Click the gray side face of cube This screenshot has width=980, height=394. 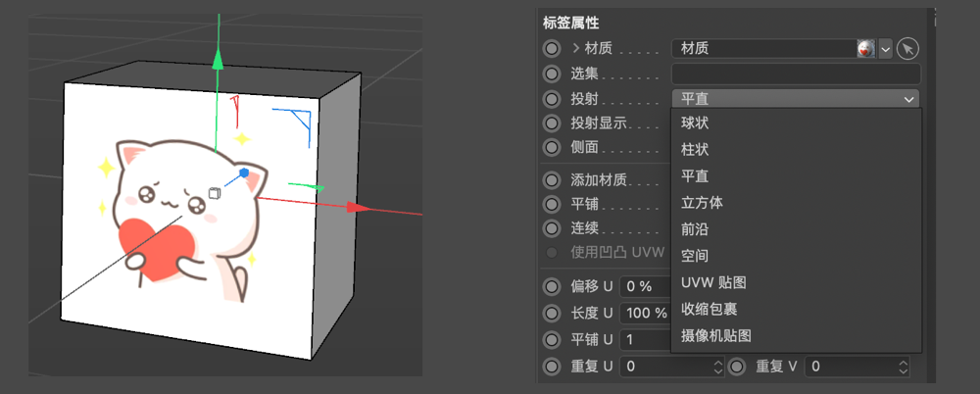tap(337, 216)
